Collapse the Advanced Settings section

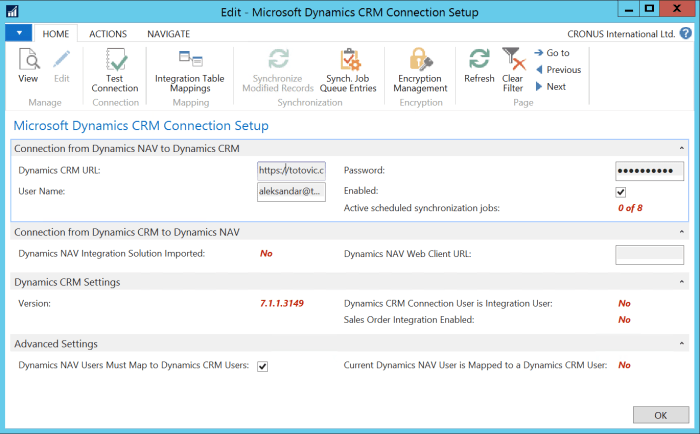click(x=682, y=344)
